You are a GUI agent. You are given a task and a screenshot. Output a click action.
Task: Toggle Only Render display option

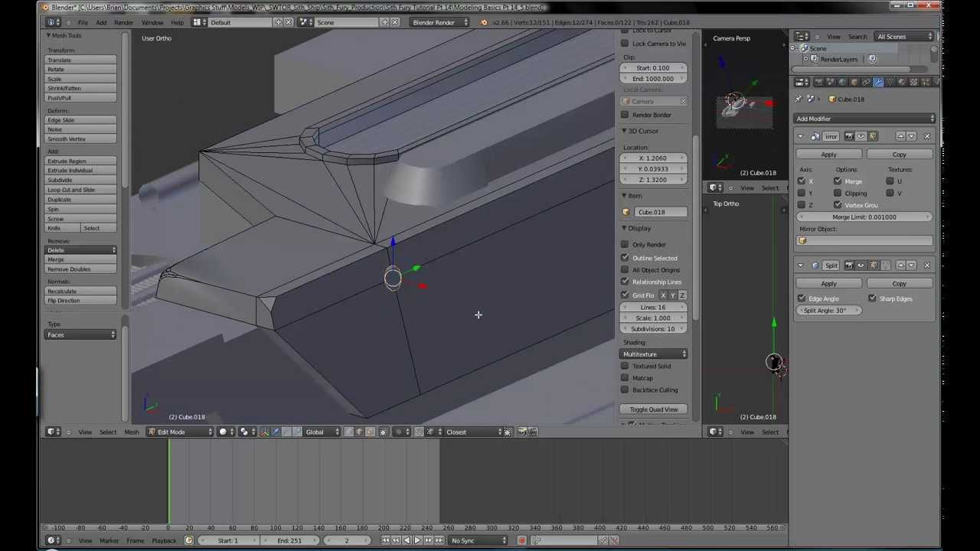point(625,244)
